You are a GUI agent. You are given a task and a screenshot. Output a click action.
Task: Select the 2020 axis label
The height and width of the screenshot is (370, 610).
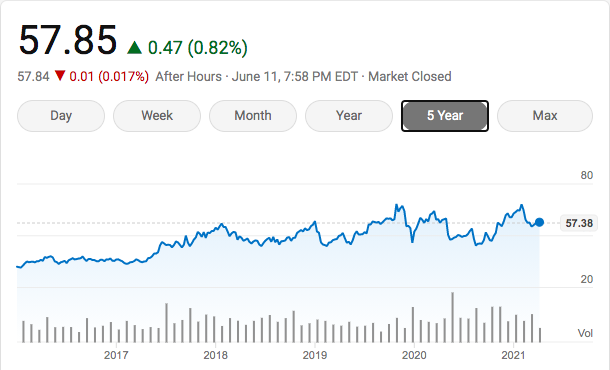click(x=414, y=355)
